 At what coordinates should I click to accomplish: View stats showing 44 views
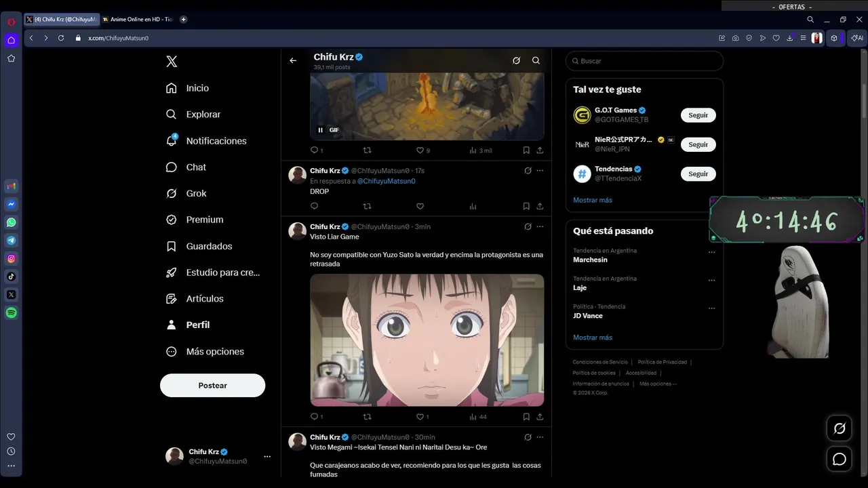coord(478,417)
